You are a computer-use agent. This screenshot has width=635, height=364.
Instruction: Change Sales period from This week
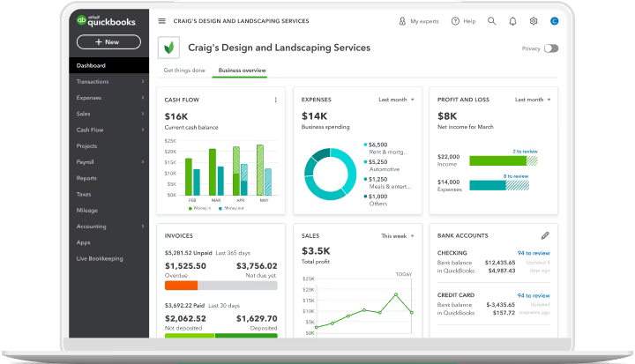click(398, 236)
